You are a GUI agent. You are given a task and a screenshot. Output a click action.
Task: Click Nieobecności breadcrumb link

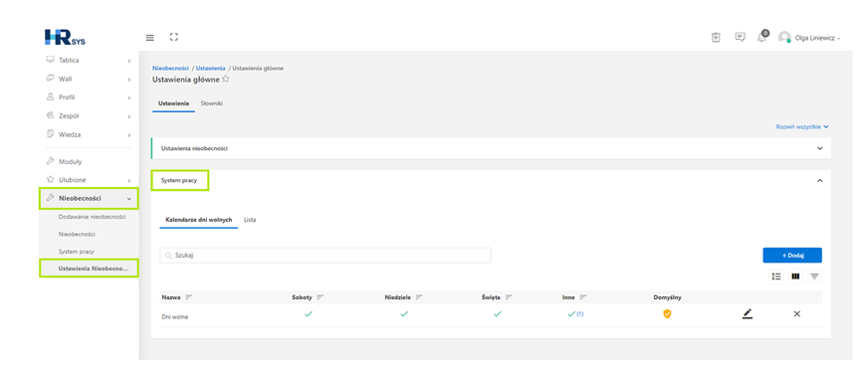click(170, 68)
